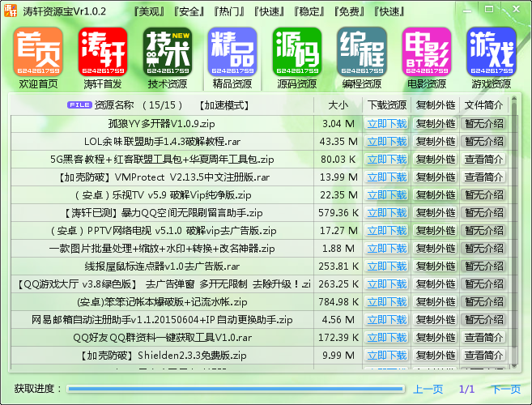Click the FILE badge in table header
This screenshot has width=532, height=405.
click(x=79, y=105)
